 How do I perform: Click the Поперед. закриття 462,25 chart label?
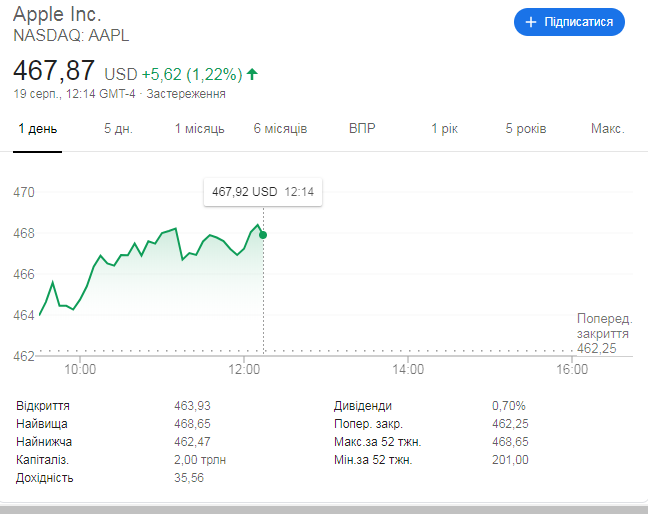click(x=604, y=333)
